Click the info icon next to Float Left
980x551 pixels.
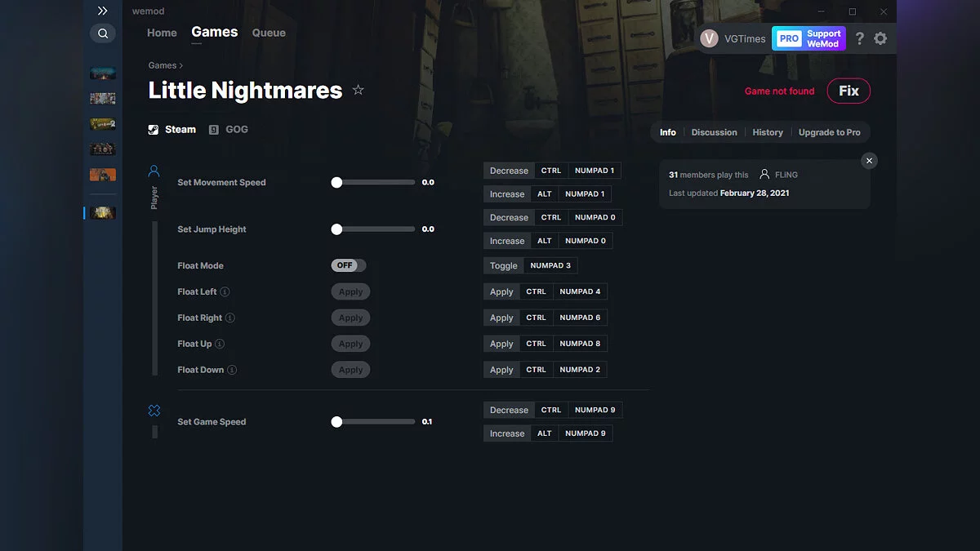coord(226,291)
